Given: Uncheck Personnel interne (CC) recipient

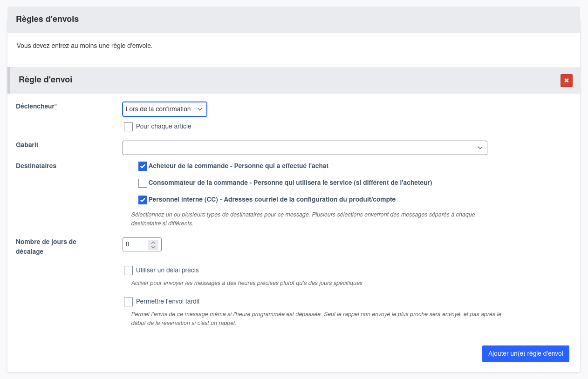Looking at the screenshot, I should 143,200.
